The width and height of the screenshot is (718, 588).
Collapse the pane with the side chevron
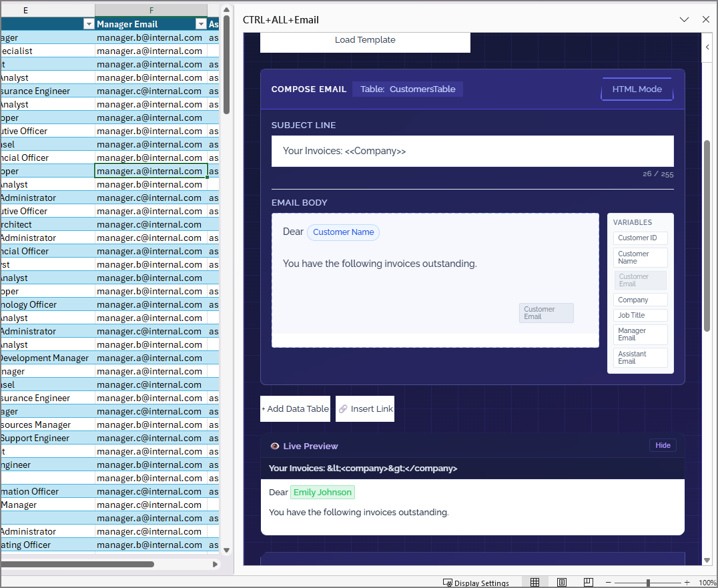707,47
